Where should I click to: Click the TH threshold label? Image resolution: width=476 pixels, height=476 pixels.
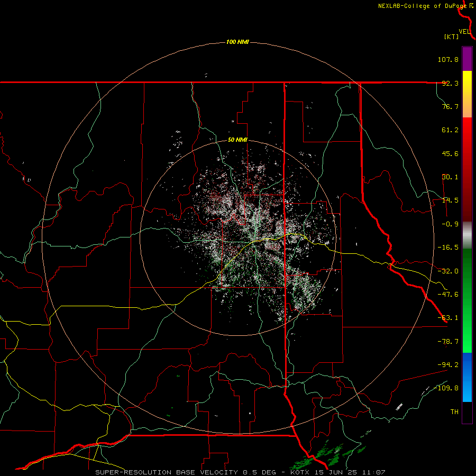[x=454, y=412]
